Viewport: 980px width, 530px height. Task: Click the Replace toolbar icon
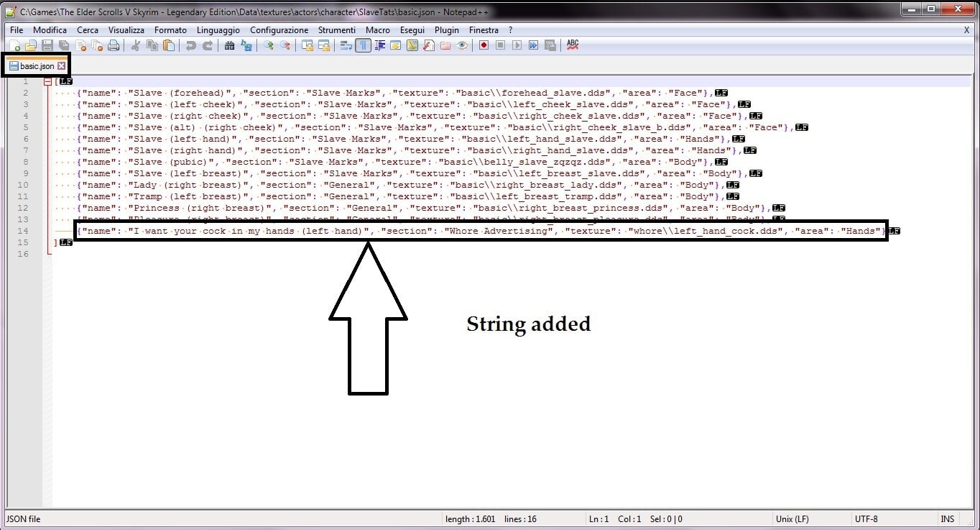pos(246,45)
